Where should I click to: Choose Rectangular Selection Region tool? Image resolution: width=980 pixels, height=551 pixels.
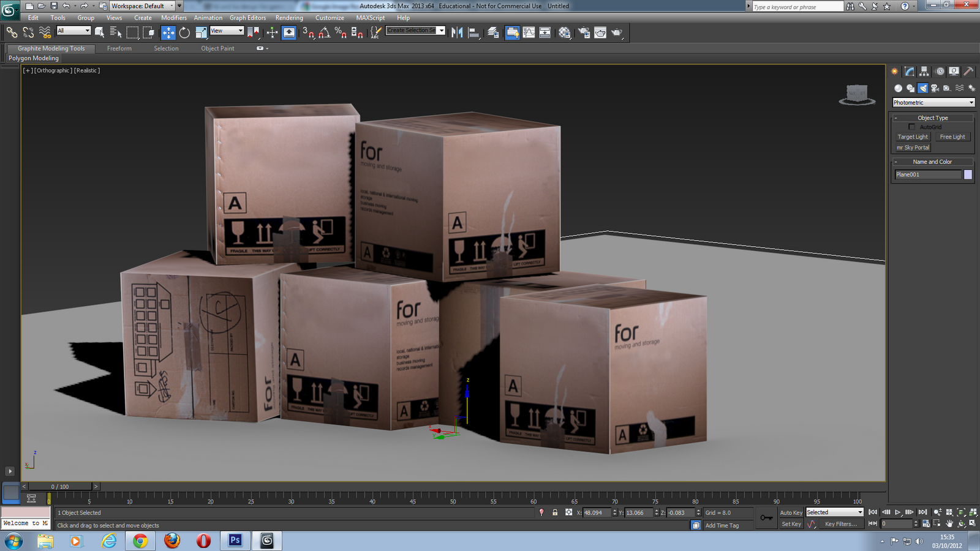point(132,32)
